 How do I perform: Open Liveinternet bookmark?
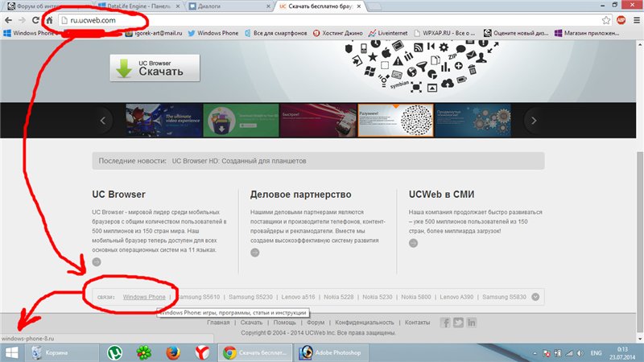click(x=388, y=33)
